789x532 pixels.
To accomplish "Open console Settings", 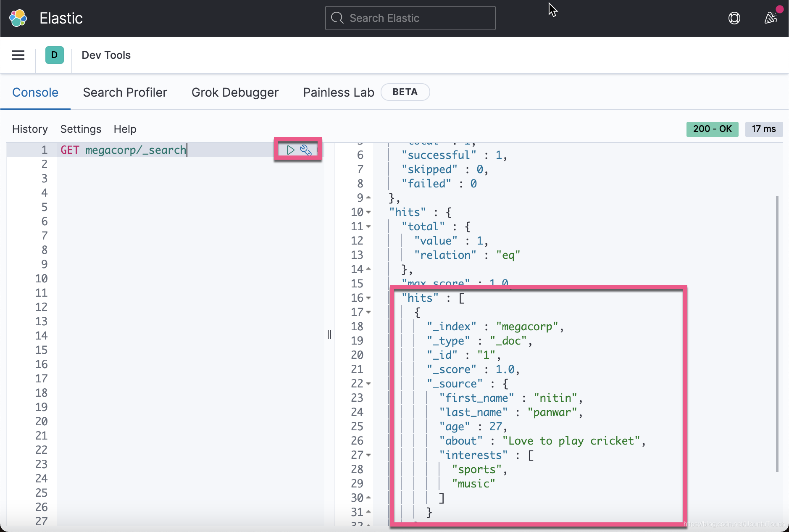I will [x=81, y=129].
